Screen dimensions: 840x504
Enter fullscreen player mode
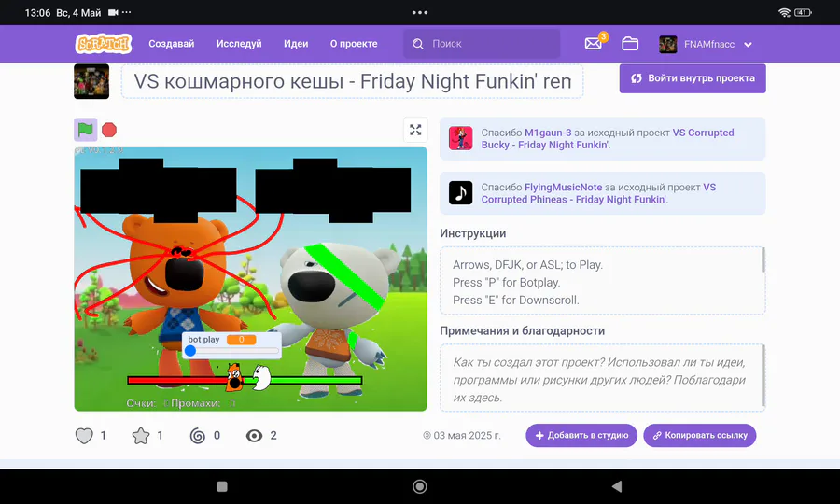pos(415,130)
